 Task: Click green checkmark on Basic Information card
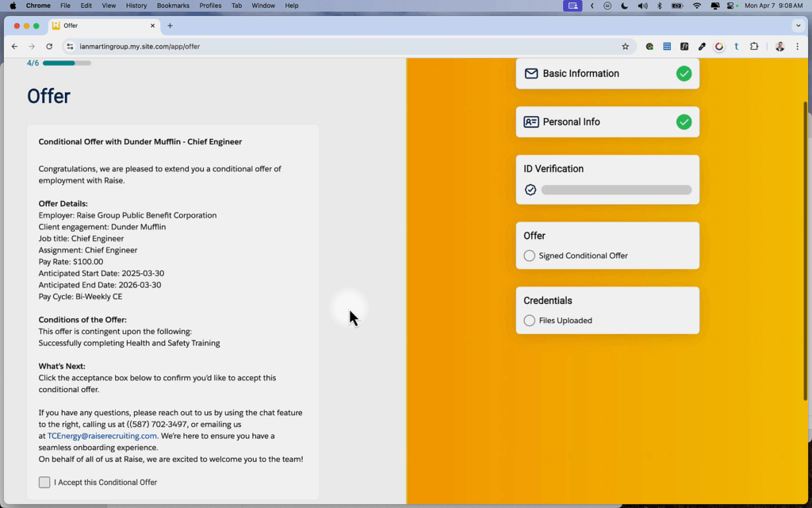[684, 74]
